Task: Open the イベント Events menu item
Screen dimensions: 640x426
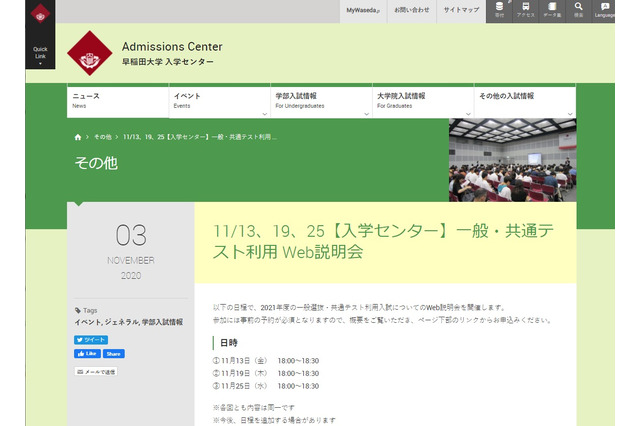Action: pyautogui.click(x=220, y=101)
